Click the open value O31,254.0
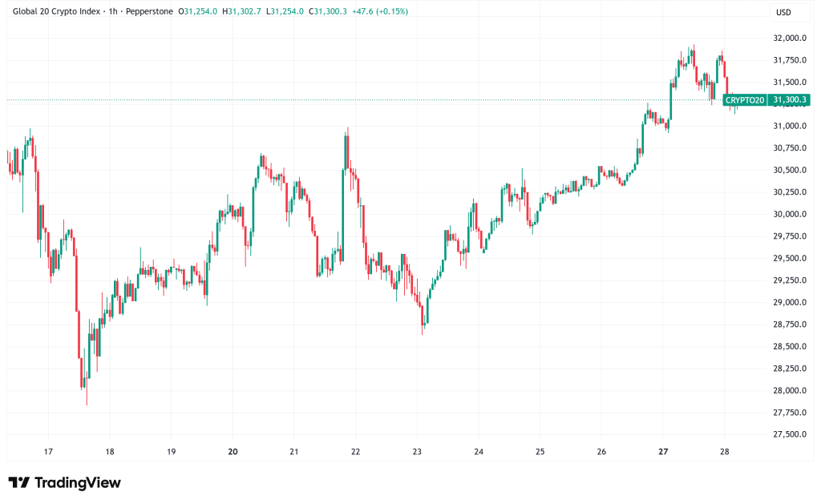 pyautogui.click(x=200, y=11)
